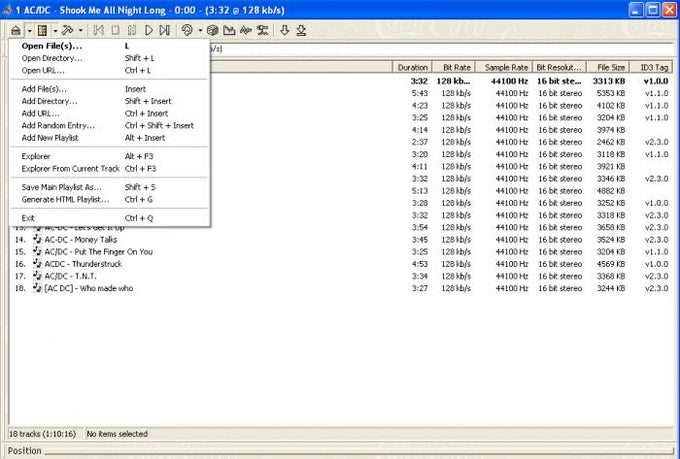Click the 2:37 duration cell
This screenshot has width=680, height=459.
pos(420,142)
